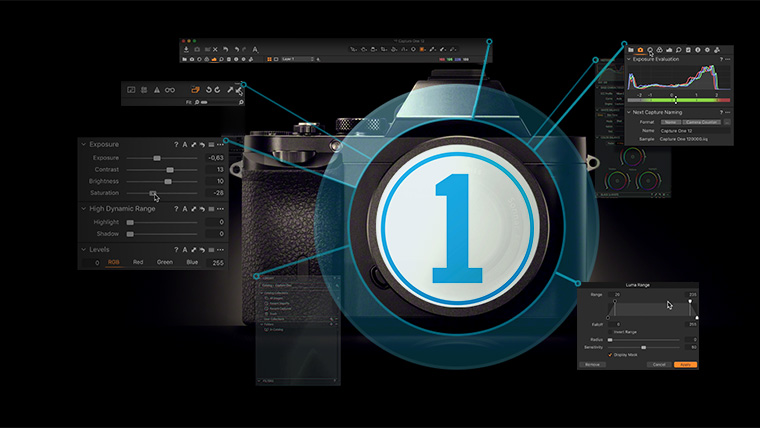Click the Capture camera icon in top toolbar
Image resolution: width=760 pixels, height=428 pixels.
(x=197, y=49)
